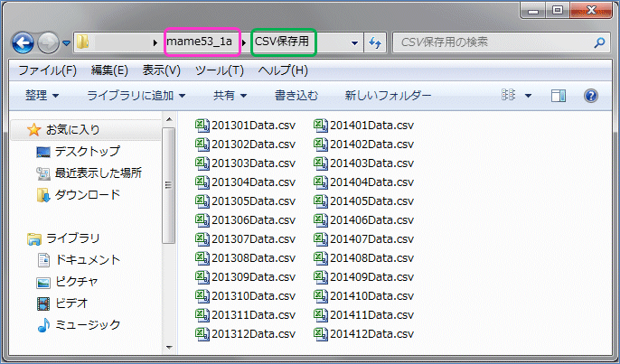
Task: Select お気に入り in navigation pane
Action: [x=72, y=130]
